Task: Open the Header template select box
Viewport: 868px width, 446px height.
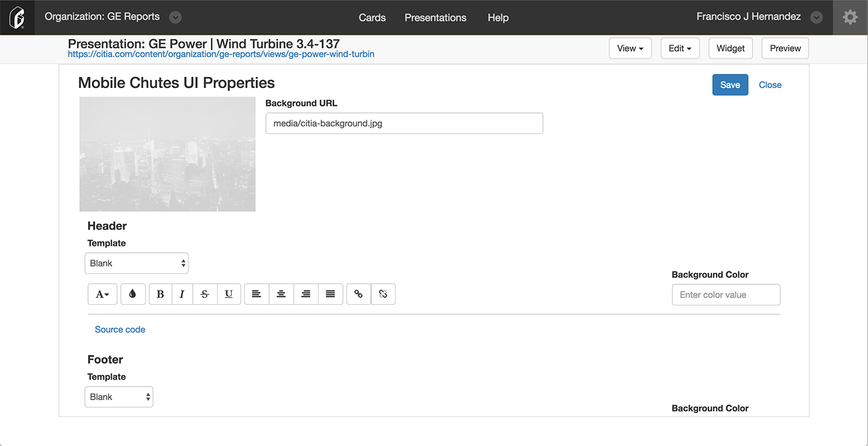Action: tap(136, 263)
